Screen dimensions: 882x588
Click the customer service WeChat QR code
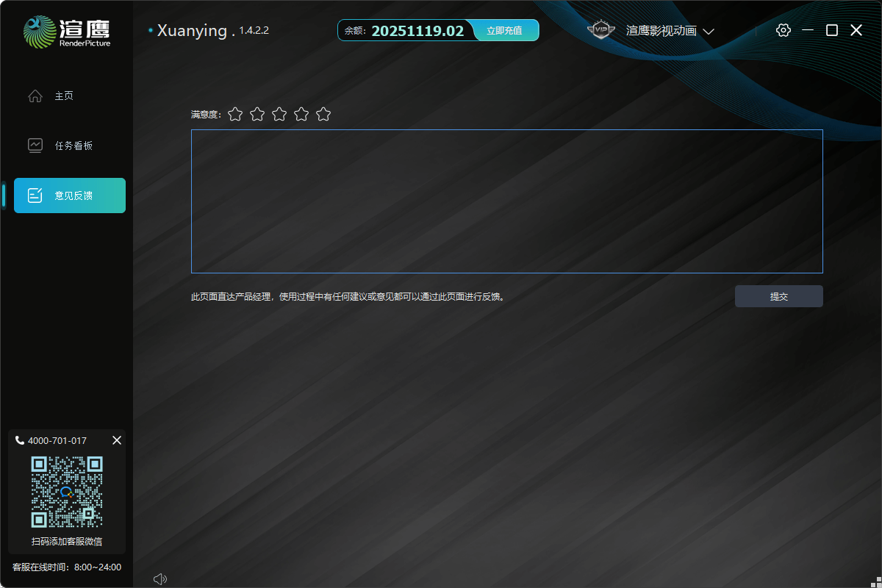67,492
